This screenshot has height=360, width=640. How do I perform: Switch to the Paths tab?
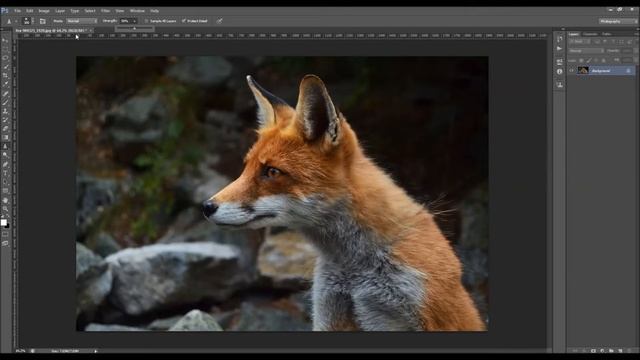607,34
